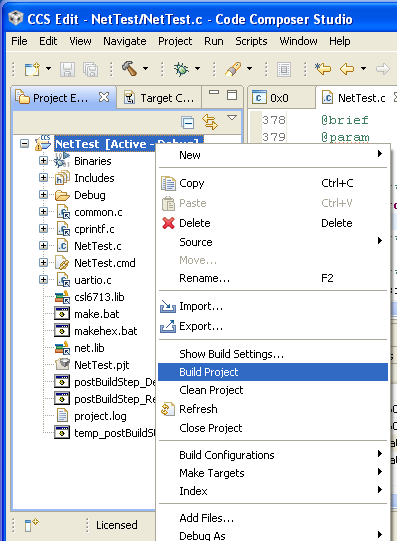This screenshot has height=541, width=397.
Task: Expand the Binaries tree node
Action: tap(43, 160)
